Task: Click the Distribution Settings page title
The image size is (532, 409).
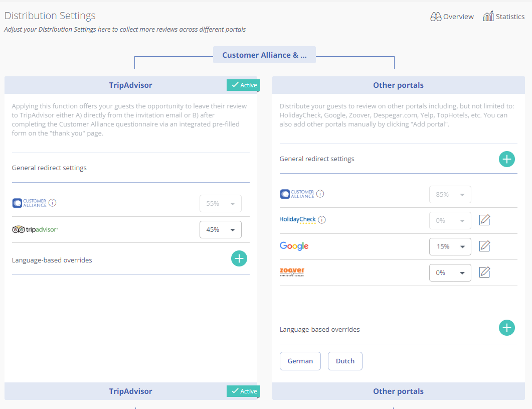Action: coord(50,16)
